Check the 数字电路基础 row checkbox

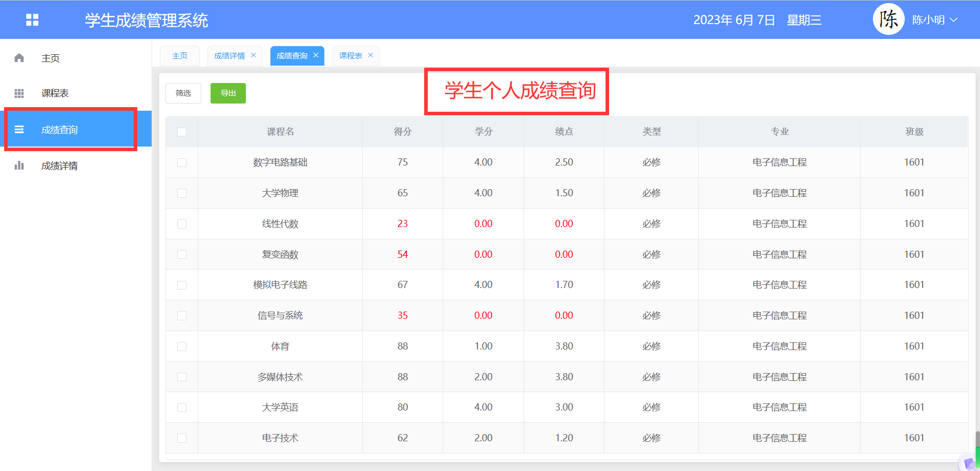tap(182, 162)
